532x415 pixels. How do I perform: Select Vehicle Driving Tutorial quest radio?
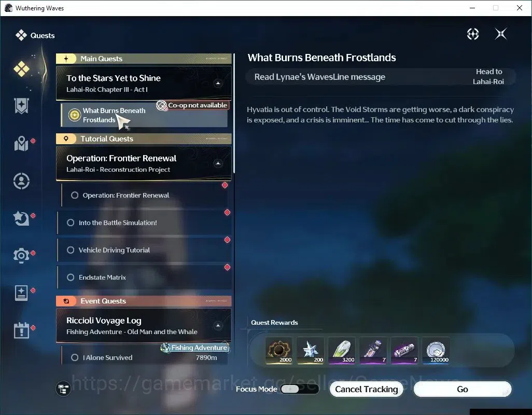click(x=71, y=250)
